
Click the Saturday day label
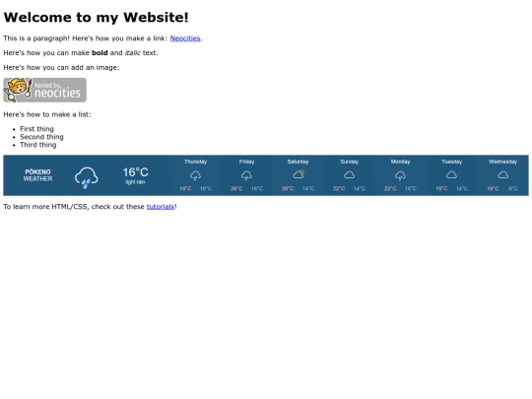pyautogui.click(x=298, y=162)
